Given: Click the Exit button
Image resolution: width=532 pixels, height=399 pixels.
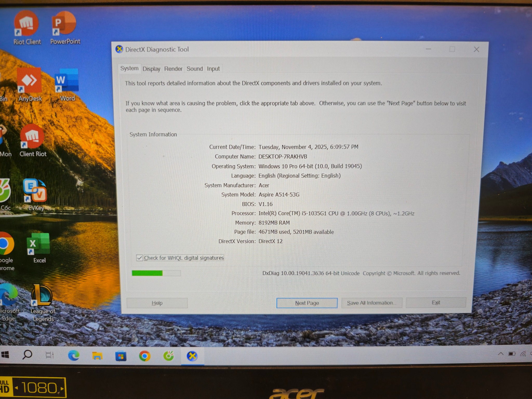Looking at the screenshot, I should (x=436, y=303).
